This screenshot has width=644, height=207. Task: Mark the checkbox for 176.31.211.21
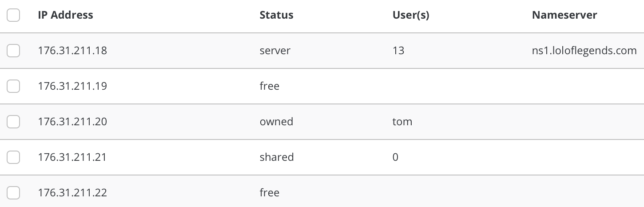[x=13, y=157]
